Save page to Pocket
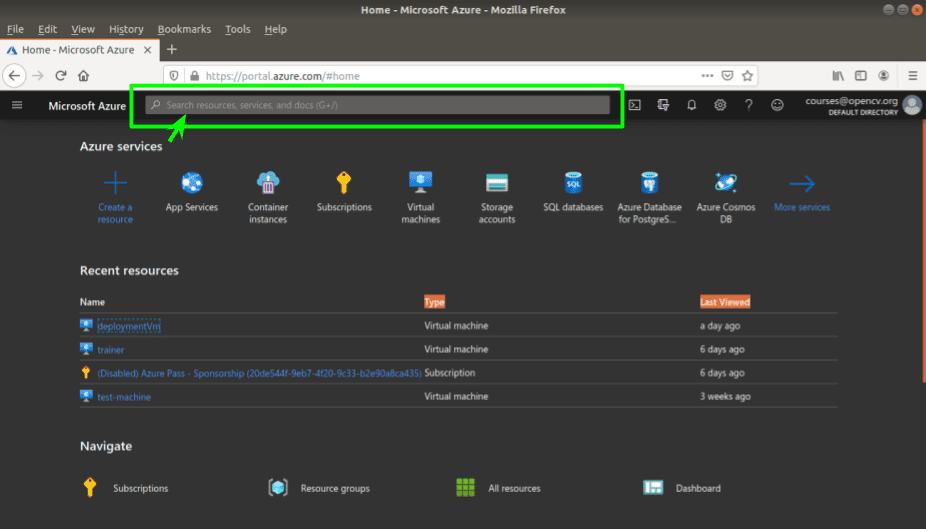The image size is (926, 530). click(728, 76)
